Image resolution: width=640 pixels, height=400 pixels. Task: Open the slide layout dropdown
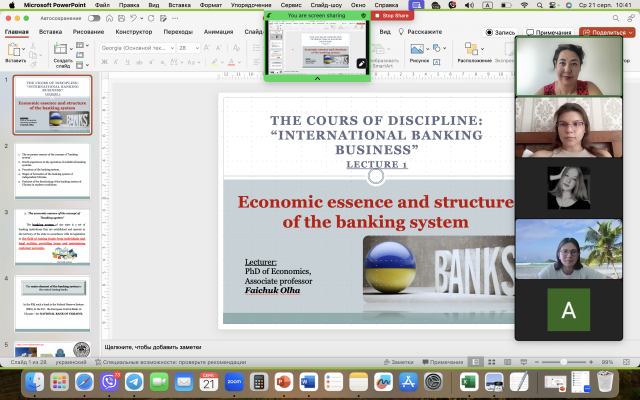click(x=82, y=45)
